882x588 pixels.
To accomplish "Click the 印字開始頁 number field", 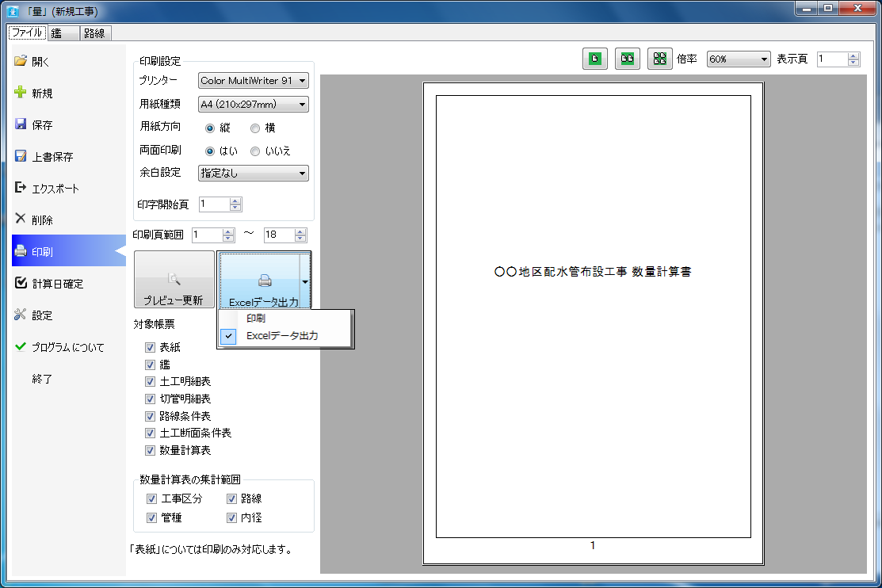I will (x=214, y=204).
